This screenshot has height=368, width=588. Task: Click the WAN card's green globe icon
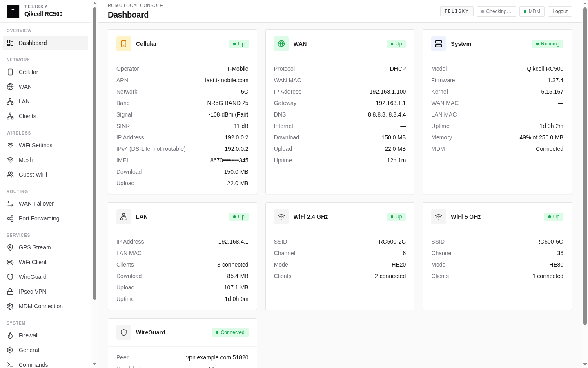tap(281, 44)
